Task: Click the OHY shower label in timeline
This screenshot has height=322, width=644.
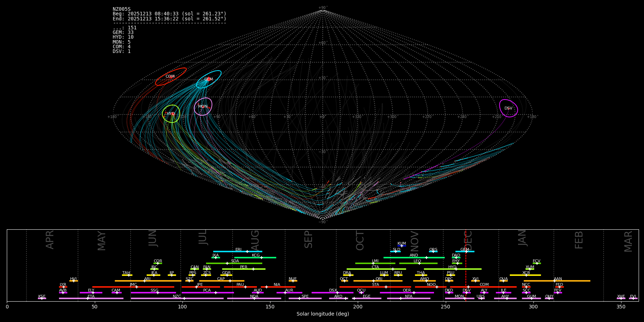Action: (549, 297)
